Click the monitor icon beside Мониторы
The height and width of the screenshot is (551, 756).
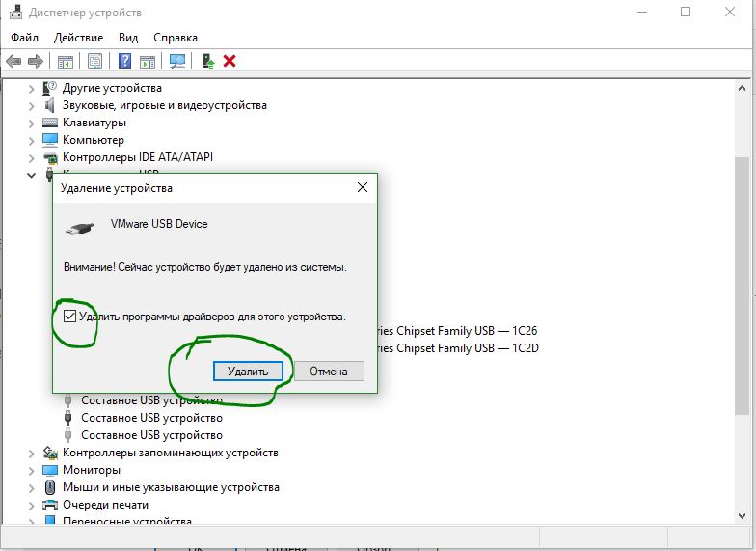pos(50,470)
